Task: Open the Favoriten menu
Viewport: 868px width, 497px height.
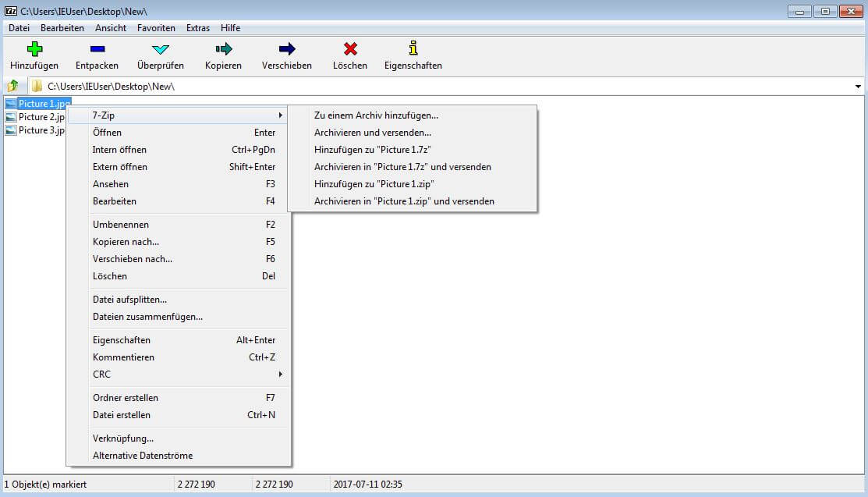Action: tap(156, 28)
